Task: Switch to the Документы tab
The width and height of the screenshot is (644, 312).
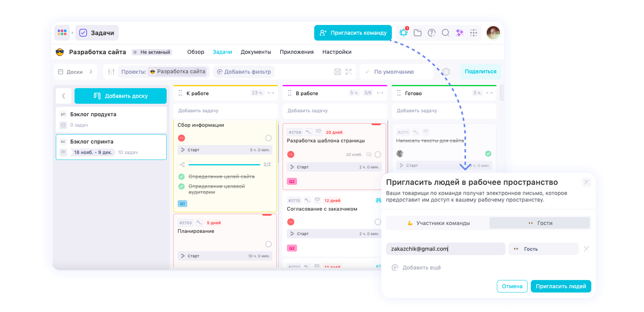Action: pos(256,52)
